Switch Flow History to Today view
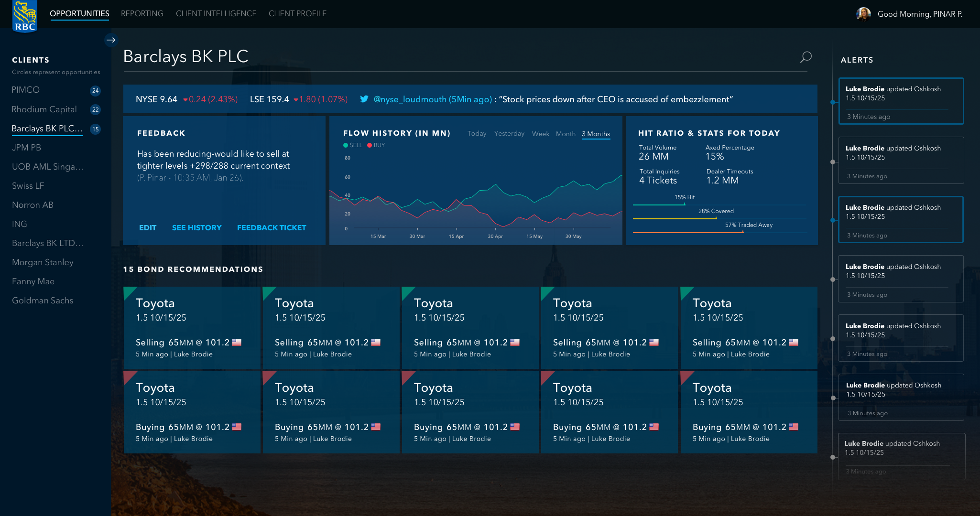This screenshot has width=980, height=516. click(477, 134)
